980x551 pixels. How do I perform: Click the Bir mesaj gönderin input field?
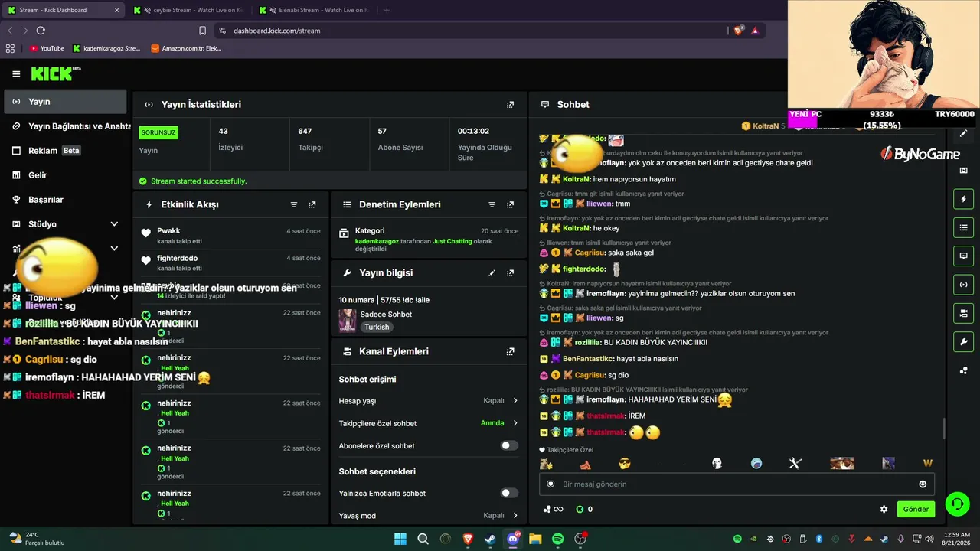tap(737, 484)
